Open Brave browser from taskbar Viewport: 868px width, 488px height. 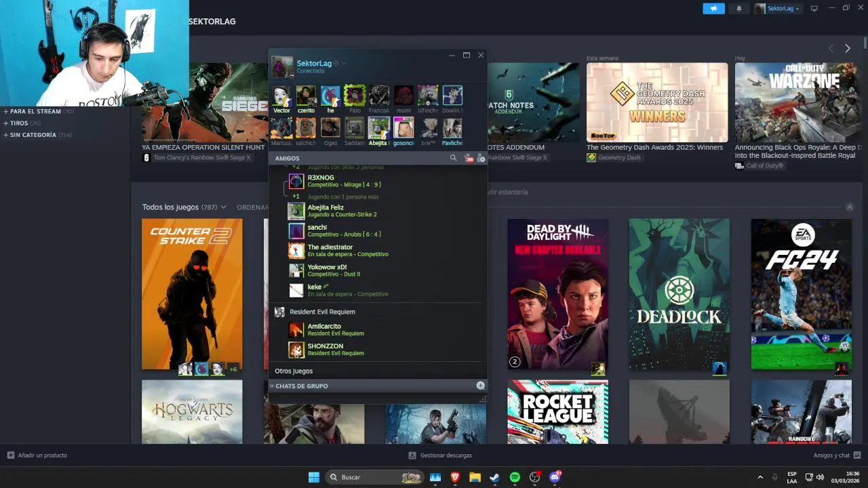(x=455, y=477)
